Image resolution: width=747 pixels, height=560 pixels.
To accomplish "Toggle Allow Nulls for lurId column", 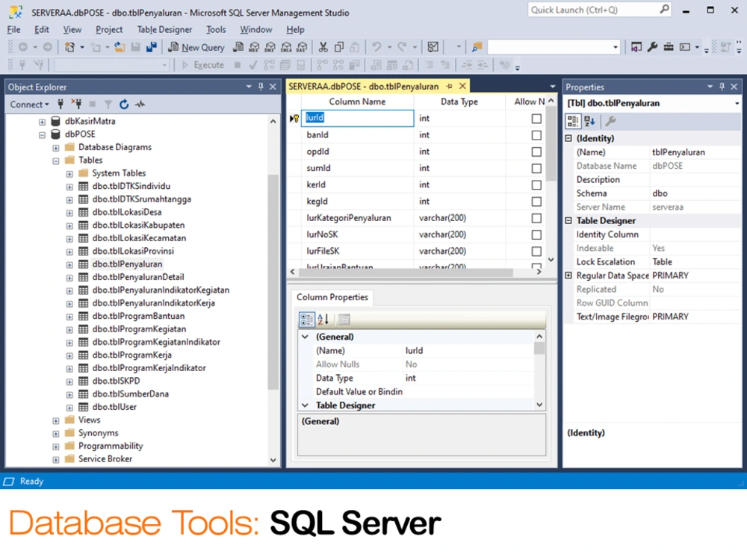I will (x=536, y=119).
